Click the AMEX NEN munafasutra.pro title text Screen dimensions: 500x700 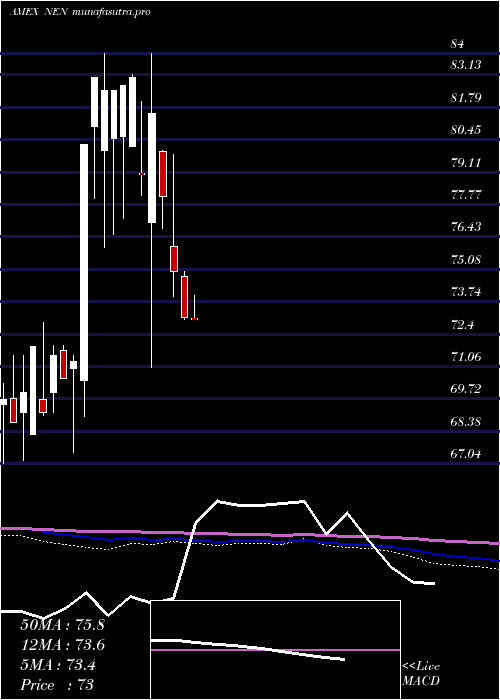pyautogui.click(x=79, y=12)
